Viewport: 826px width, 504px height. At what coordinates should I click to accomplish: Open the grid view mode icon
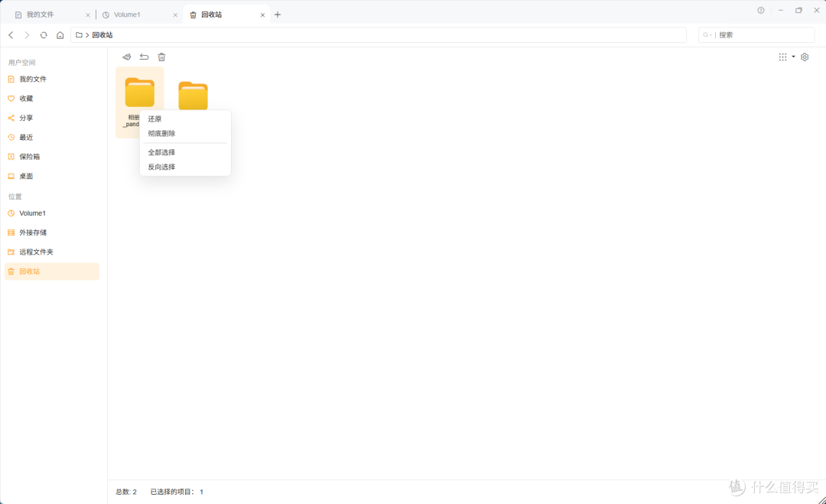(x=783, y=57)
